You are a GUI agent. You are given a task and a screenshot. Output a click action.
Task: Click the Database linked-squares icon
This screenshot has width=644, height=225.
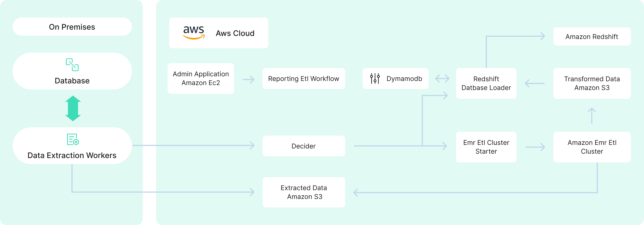pos(72,65)
